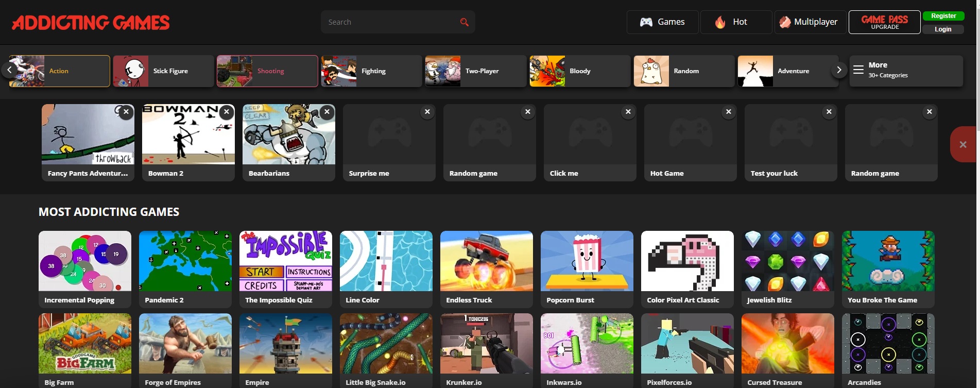Play Jewelish Blitz game
This screenshot has width=980, height=388.
tap(788, 269)
